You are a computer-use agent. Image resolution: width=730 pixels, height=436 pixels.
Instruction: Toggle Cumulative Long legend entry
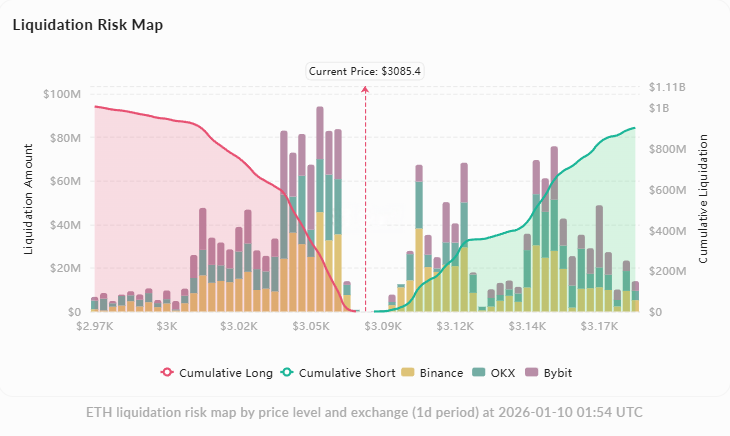tap(225, 373)
